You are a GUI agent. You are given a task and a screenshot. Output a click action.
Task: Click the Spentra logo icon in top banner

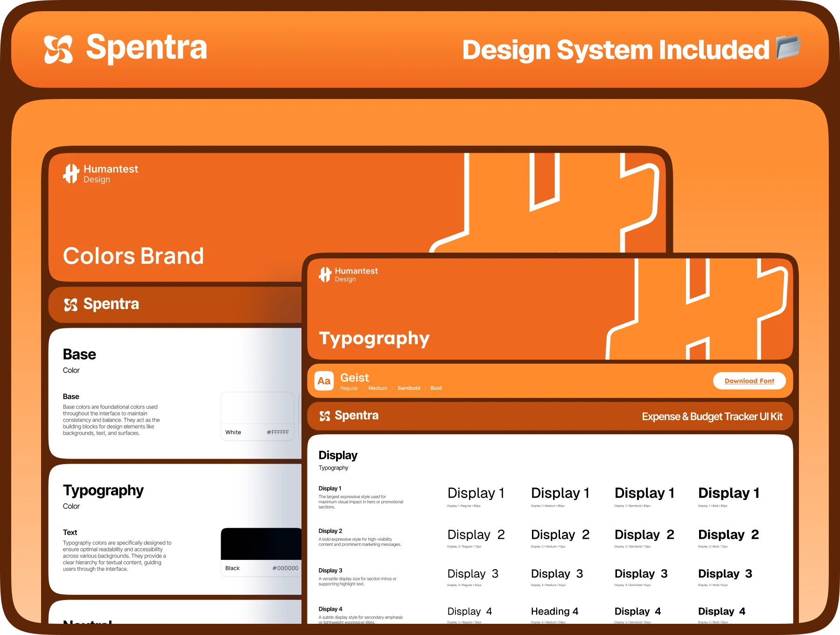click(x=58, y=49)
